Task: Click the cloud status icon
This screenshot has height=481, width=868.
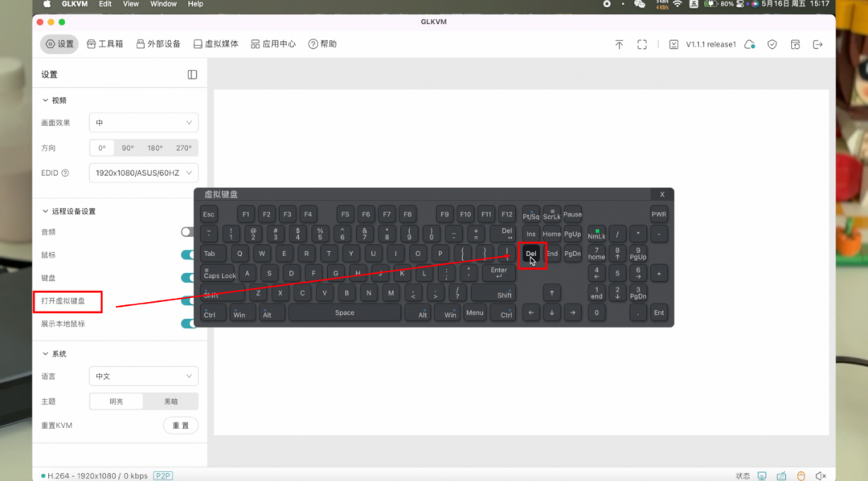Action: pyautogui.click(x=750, y=45)
